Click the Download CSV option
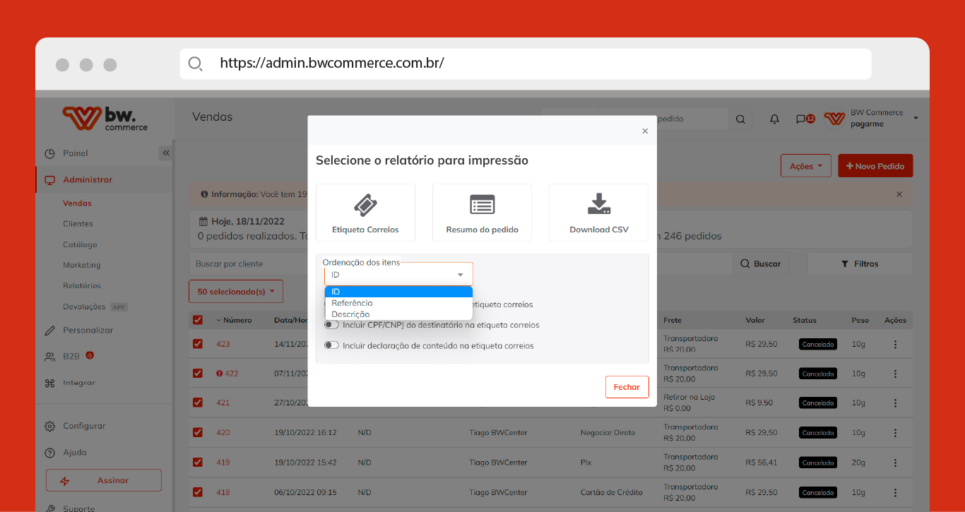 point(598,212)
